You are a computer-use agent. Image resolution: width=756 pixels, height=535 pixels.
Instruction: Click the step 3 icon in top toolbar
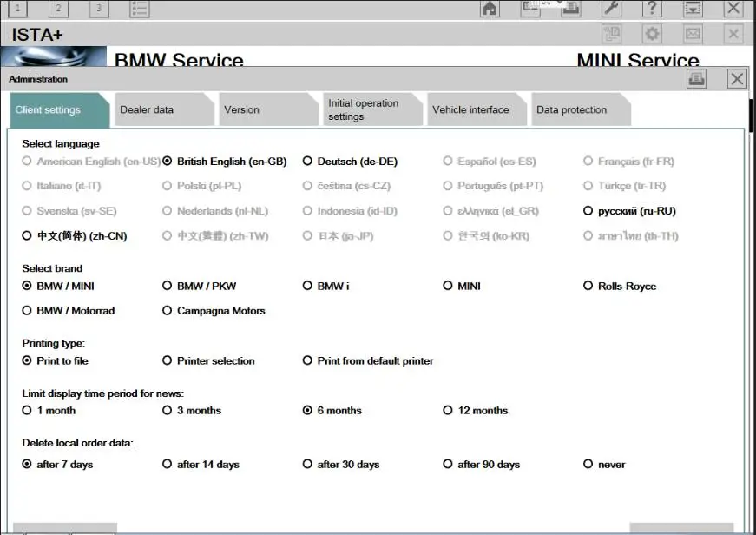(x=99, y=8)
